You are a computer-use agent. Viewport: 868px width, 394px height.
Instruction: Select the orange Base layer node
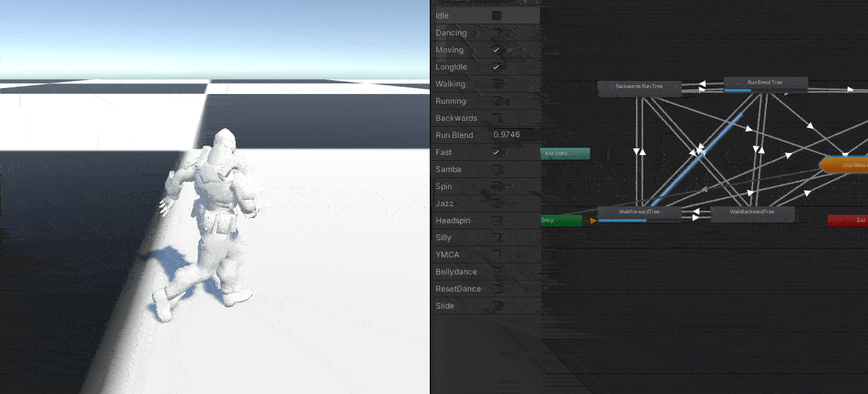[x=845, y=165]
